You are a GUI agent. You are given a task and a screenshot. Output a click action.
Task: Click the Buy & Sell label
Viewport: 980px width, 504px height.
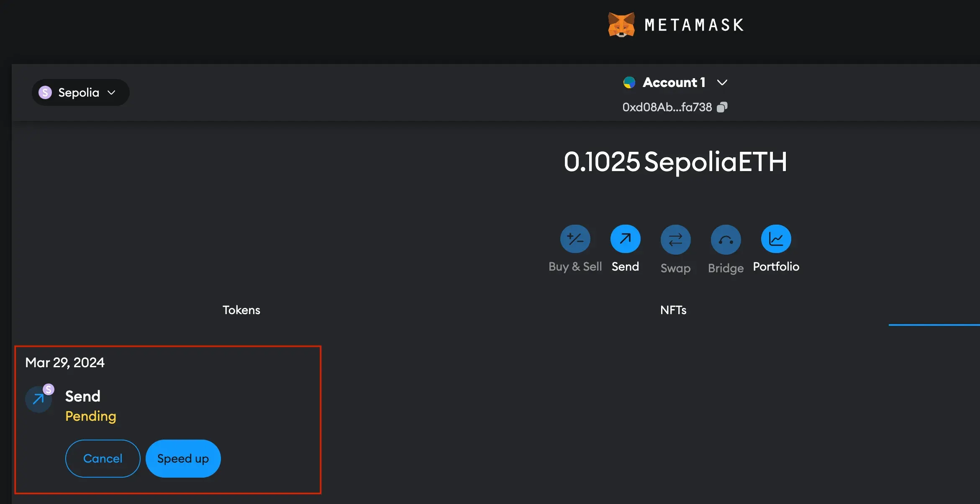click(575, 266)
